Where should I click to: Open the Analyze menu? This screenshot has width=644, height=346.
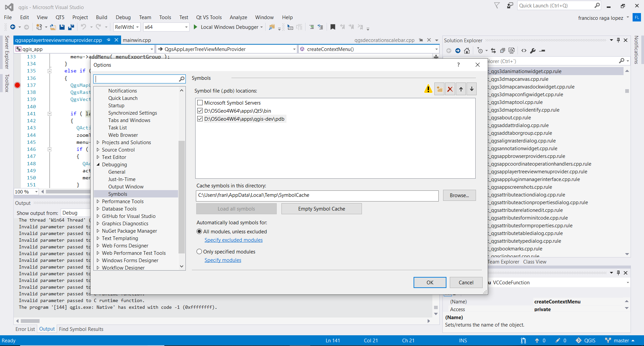point(238,17)
